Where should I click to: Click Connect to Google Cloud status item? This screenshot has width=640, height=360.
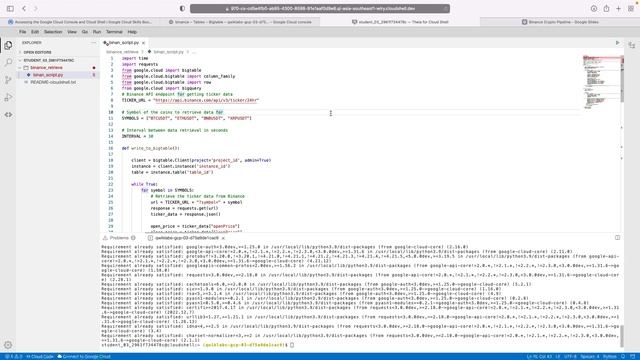84,356
